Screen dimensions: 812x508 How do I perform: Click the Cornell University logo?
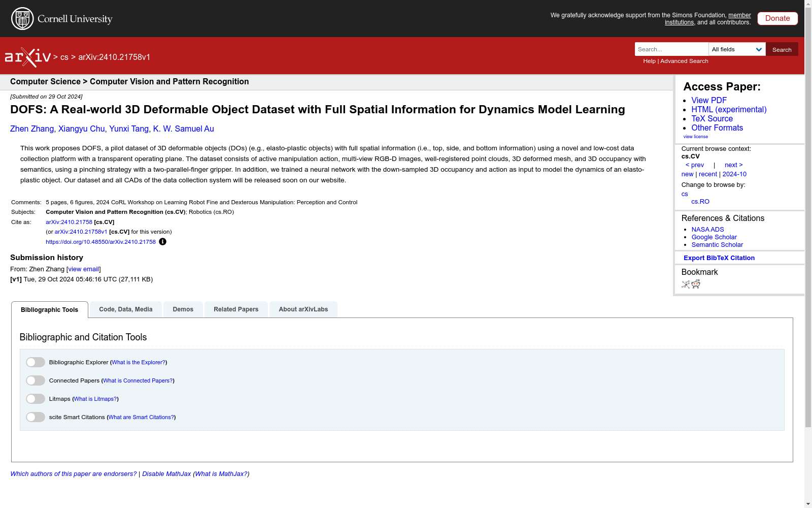[x=62, y=19]
